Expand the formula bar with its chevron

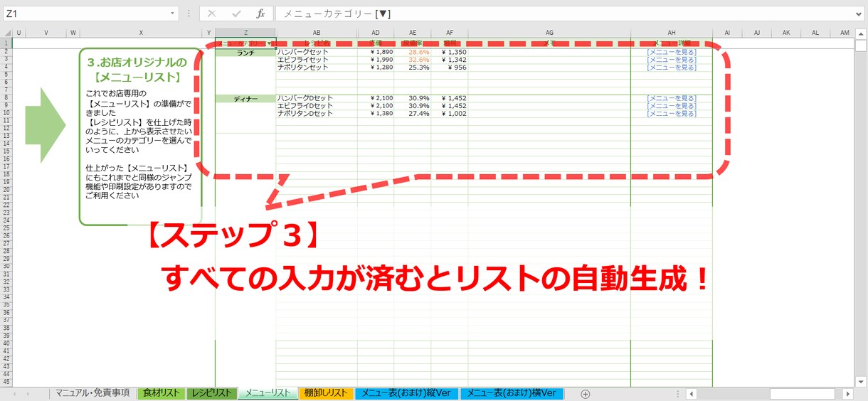click(859, 14)
